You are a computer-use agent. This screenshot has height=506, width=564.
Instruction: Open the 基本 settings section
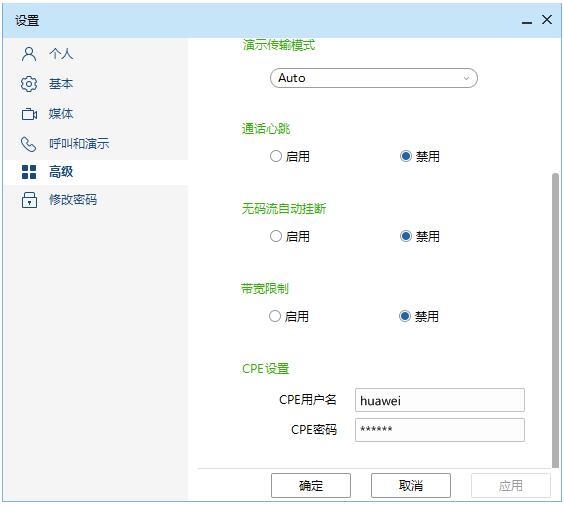[x=95, y=84]
